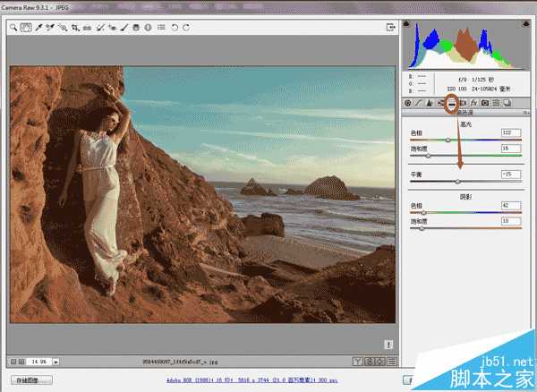Rotate image clockwise
The image size is (537, 392).
(x=185, y=28)
